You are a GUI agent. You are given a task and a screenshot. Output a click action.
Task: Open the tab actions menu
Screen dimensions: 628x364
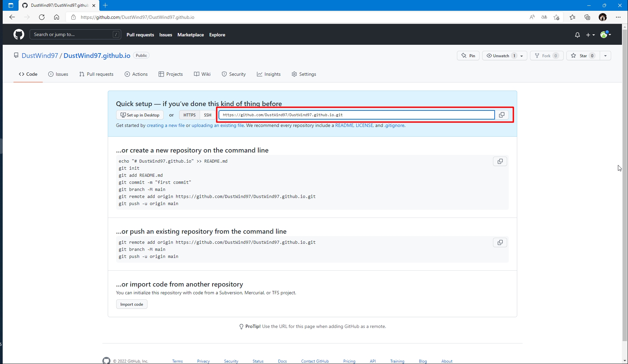point(11,5)
